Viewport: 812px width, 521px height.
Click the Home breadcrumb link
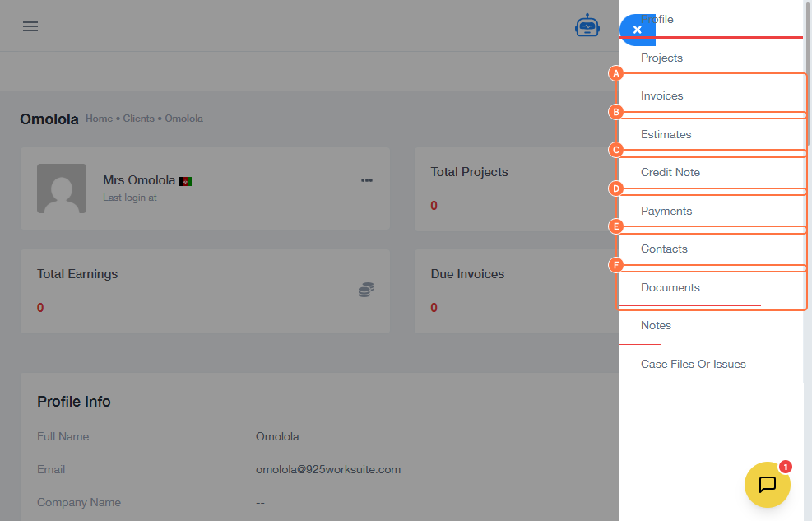point(99,119)
